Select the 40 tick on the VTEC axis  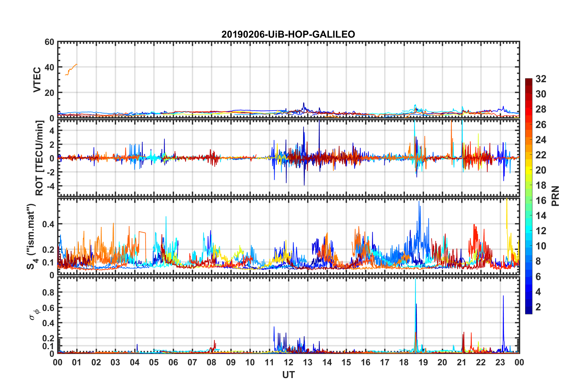click(49, 67)
